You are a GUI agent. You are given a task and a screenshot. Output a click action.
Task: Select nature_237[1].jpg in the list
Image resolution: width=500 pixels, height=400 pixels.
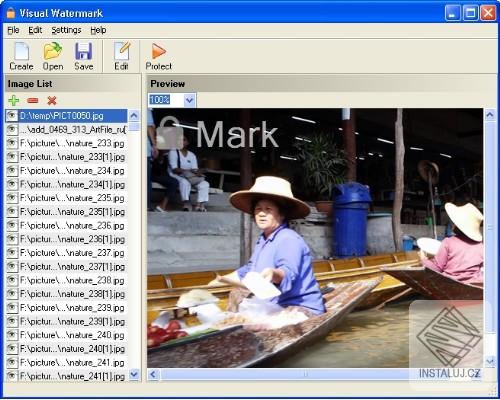click(x=66, y=267)
